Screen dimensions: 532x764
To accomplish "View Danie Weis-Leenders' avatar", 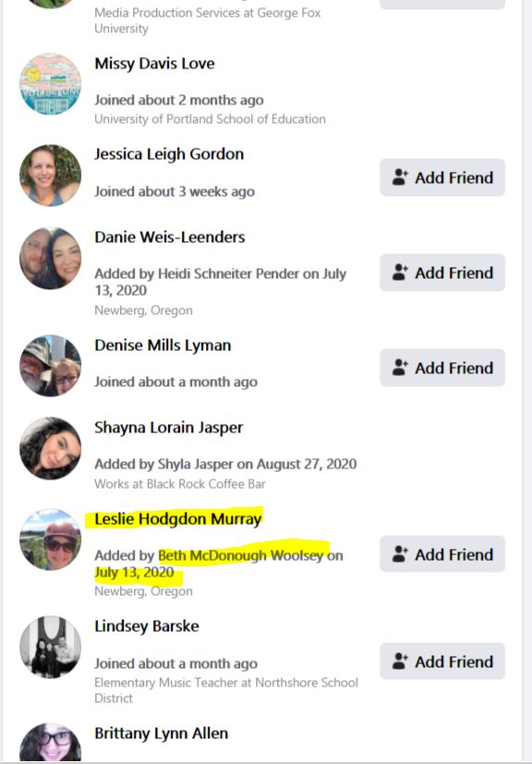I will point(50,259).
